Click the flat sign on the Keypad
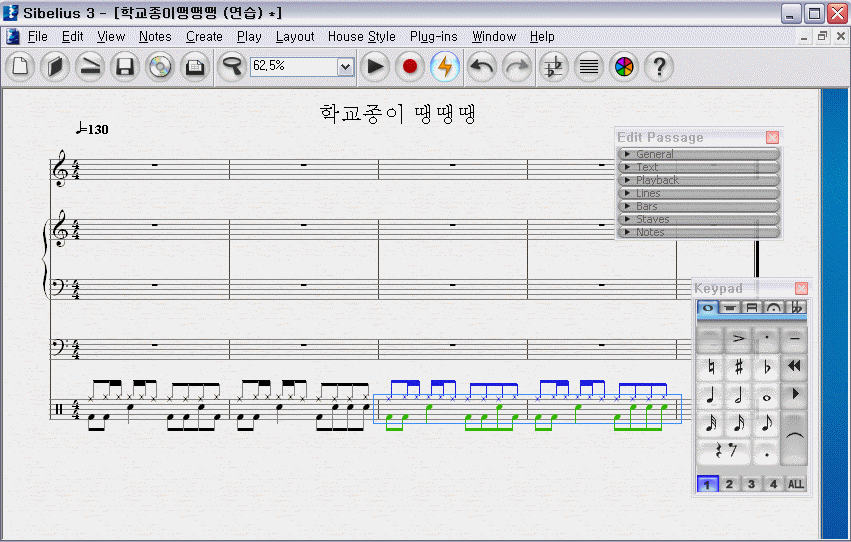Viewport: 851px width, 542px height. coord(766,367)
